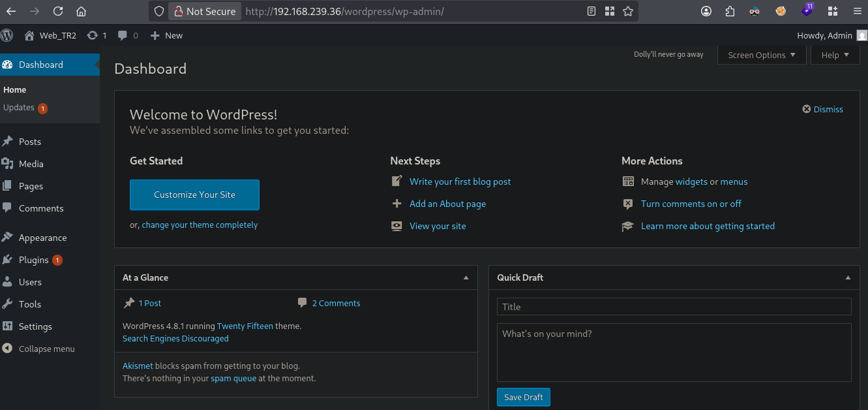Toggle reader view icon in address bar
This screenshot has width=868, height=410.
(591, 11)
